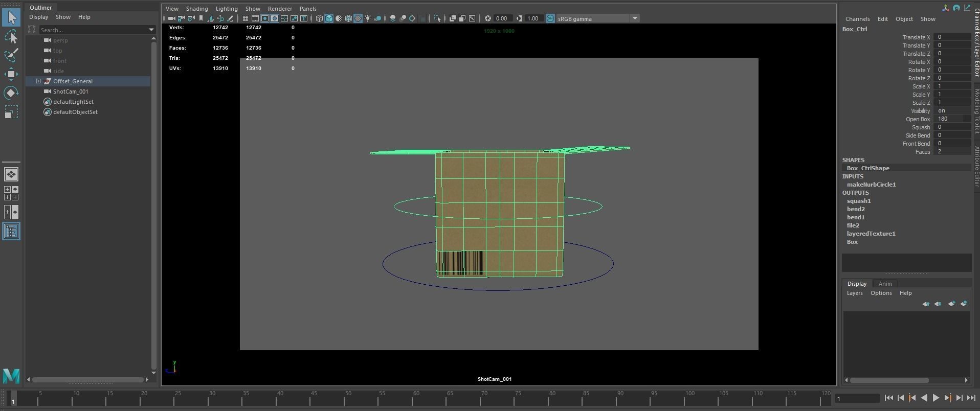Screen dimensions: 980x411
Task: Move selected layer down icon
Action: point(938,304)
